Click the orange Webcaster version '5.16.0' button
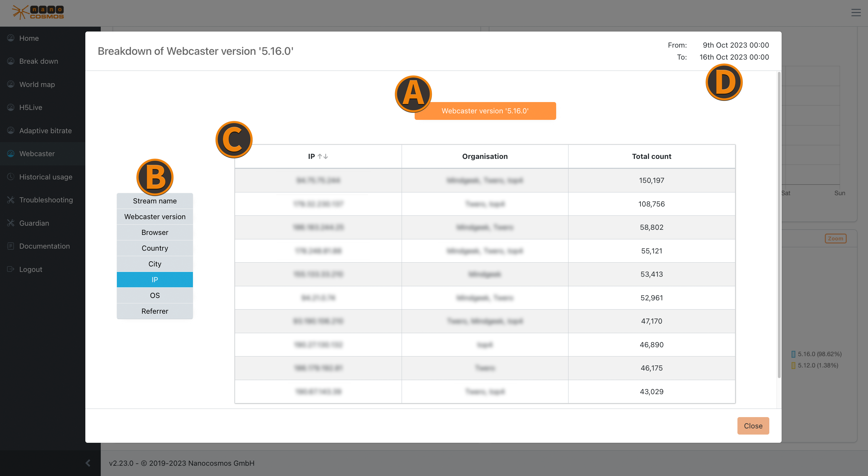The width and height of the screenshot is (868, 476). click(x=485, y=111)
